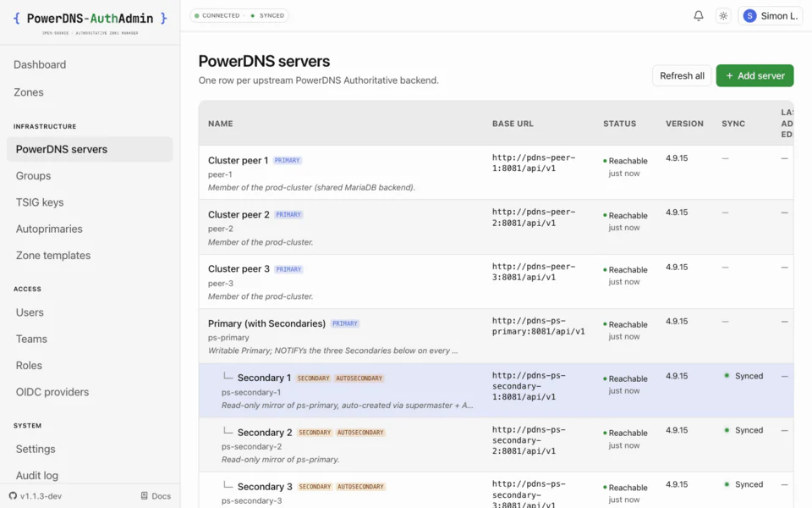Open the Audit log

point(36,475)
